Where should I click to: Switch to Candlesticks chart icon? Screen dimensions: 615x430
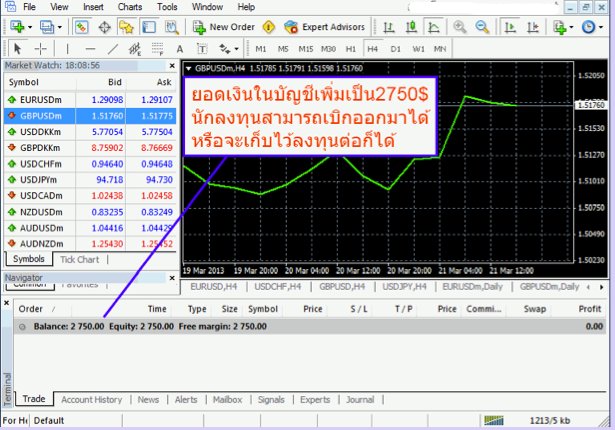coord(411,27)
